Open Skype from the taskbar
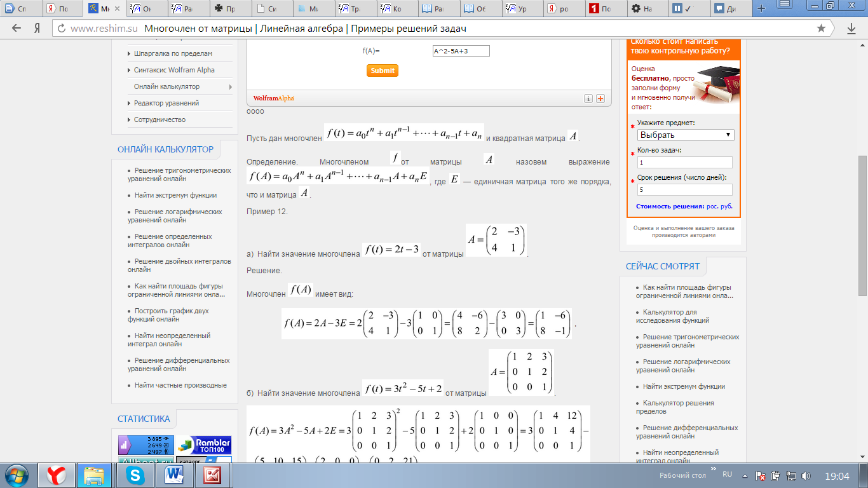The width and height of the screenshot is (868, 488). coord(134,475)
